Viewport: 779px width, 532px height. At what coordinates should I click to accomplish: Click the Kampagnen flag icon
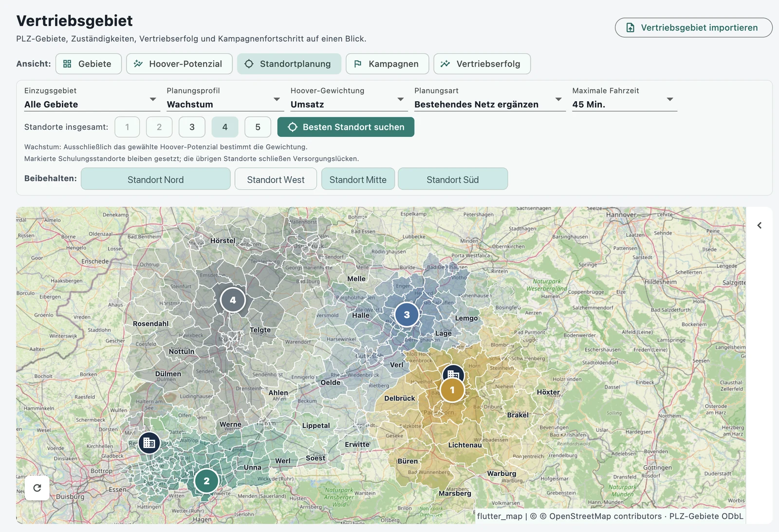pos(358,64)
